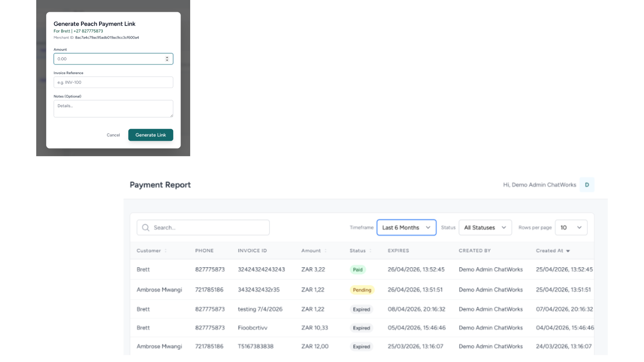Click invoice ID testing 7/4/2026
Screen dimensions: 644x362
pos(260,309)
